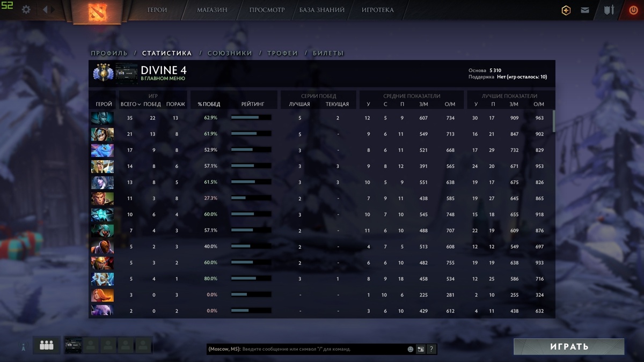The image size is (644, 362).
Task: Sort table by РЕЙТИНГ column
Action: point(252,104)
